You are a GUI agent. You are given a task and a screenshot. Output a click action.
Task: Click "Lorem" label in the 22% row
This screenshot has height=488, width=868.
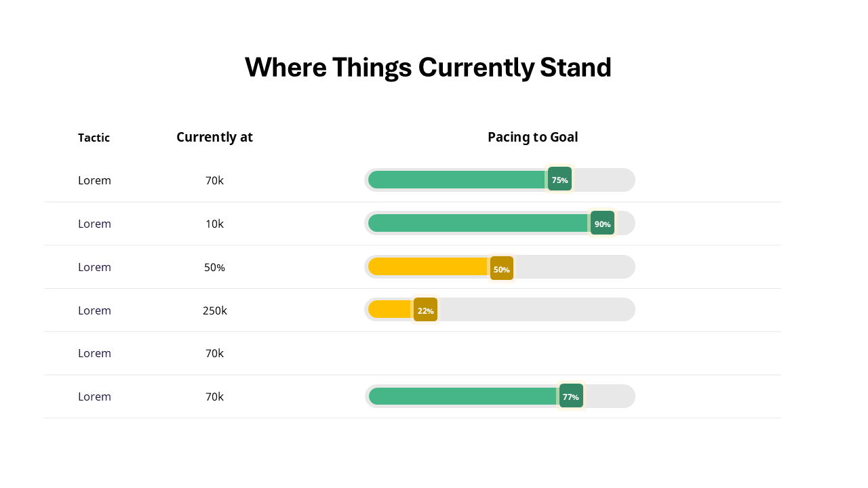[94, 310]
